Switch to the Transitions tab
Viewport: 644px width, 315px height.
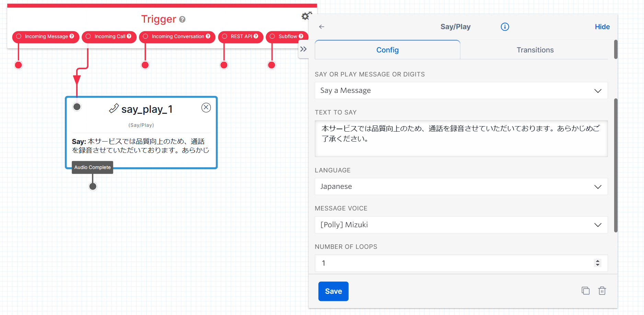coord(535,50)
